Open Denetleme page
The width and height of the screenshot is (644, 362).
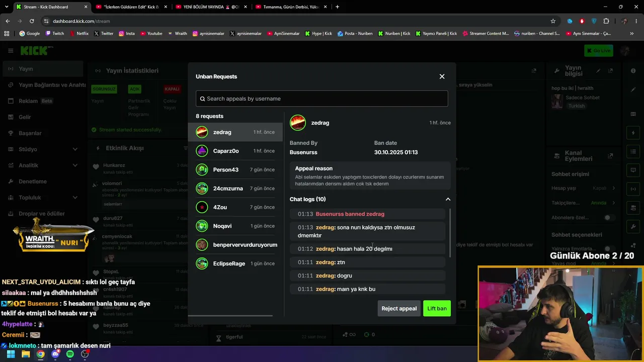pos(42,182)
